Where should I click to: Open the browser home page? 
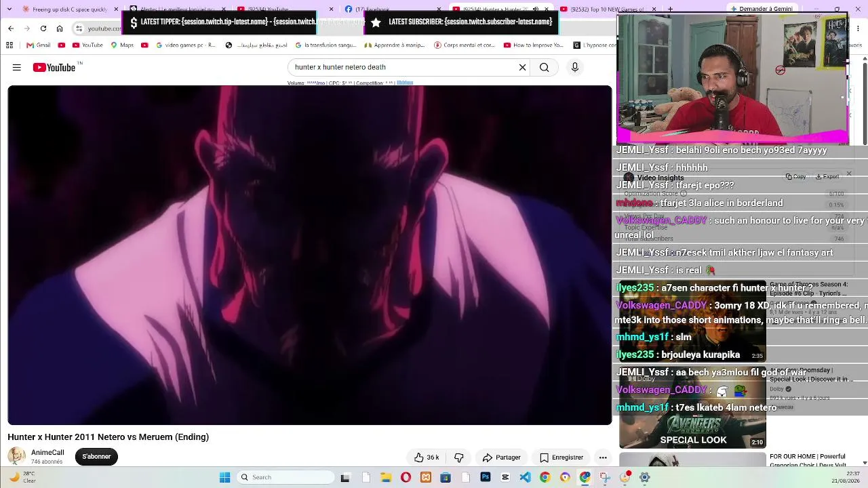coord(60,28)
